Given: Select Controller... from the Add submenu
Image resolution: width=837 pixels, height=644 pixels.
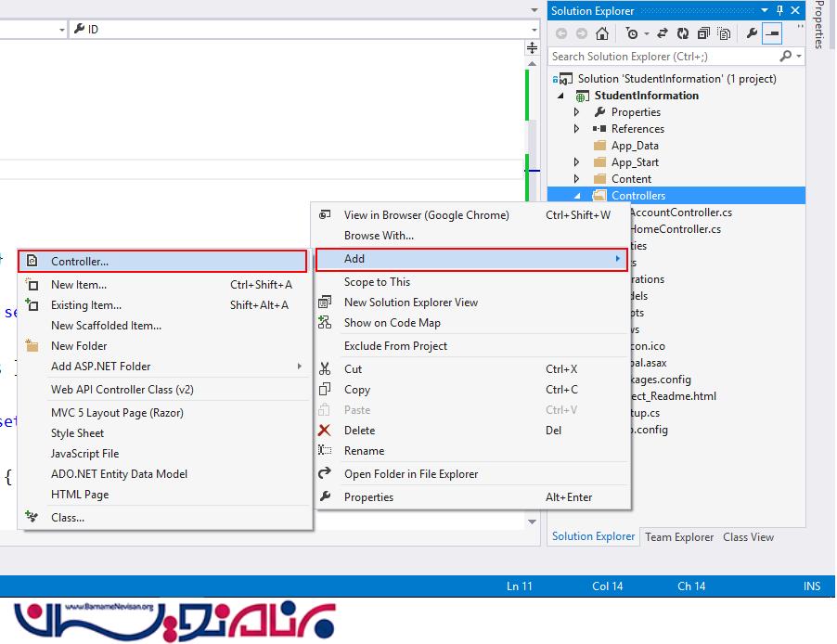Looking at the screenshot, I should click(x=80, y=262).
